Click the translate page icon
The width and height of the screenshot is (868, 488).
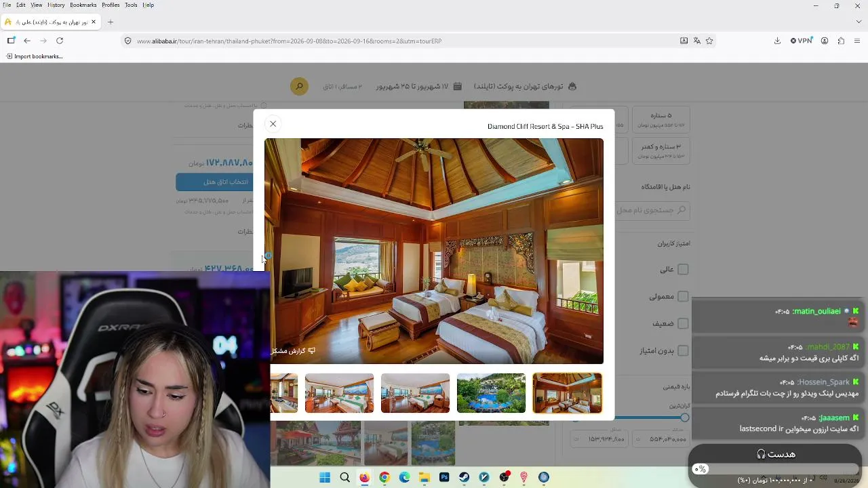[696, 41]
